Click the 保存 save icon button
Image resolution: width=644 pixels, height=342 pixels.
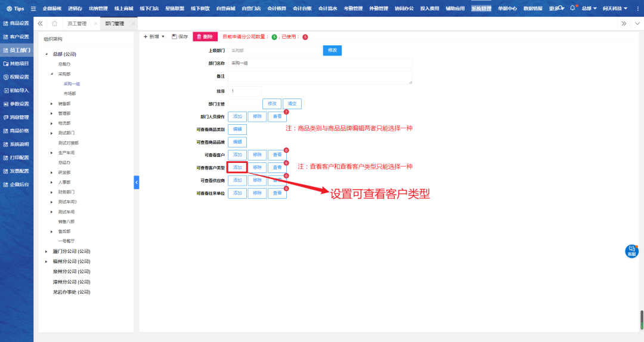coord(179,36)
